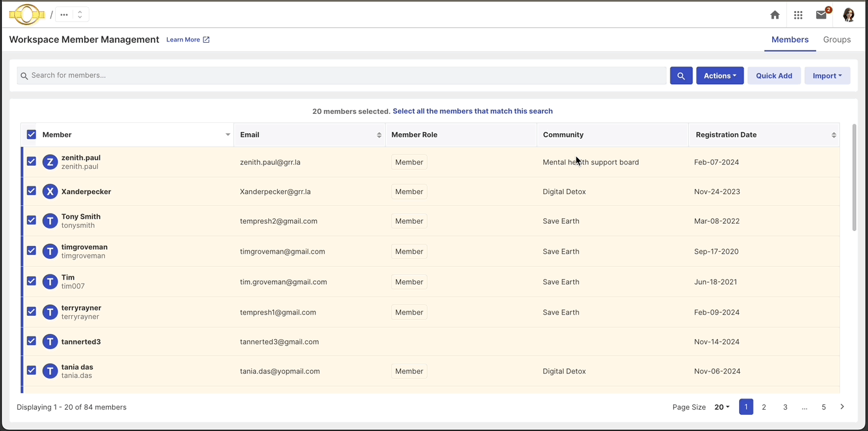Open the user profile avatar

[849, 15]
